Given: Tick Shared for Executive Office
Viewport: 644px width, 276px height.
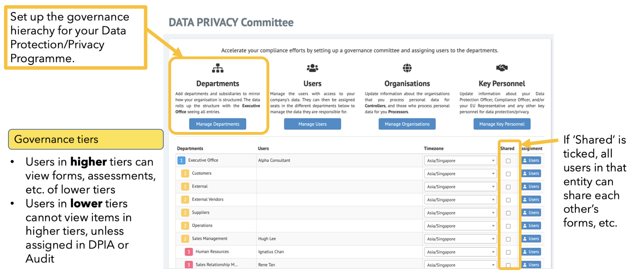Looking at the screenshot, I should (x=508, y=161).
